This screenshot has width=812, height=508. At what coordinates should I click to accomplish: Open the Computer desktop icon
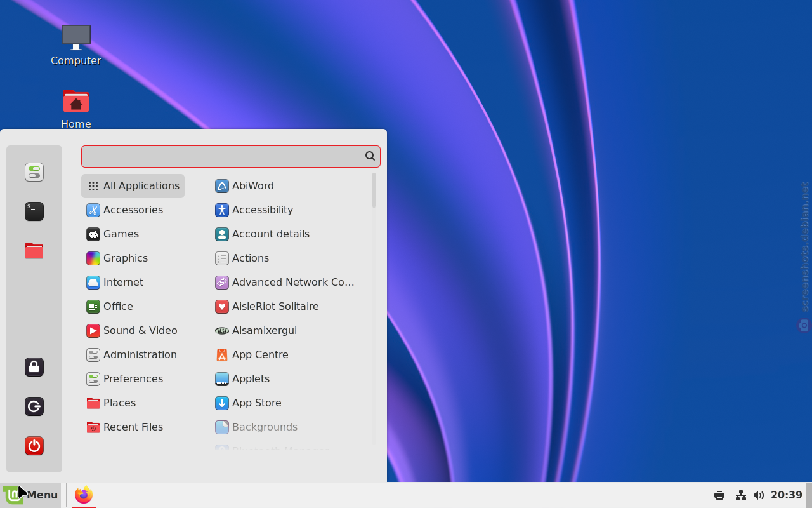(x=76, y=44)
